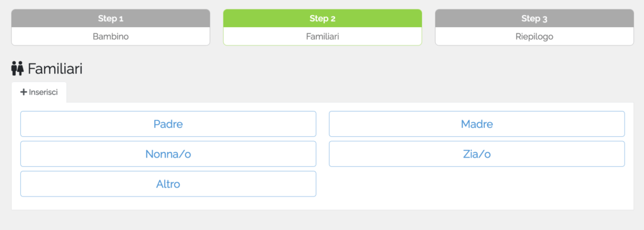Click the blank tab strip beside Inserisci
Viewport: 644px width, 230px height.
coord(350,92)
